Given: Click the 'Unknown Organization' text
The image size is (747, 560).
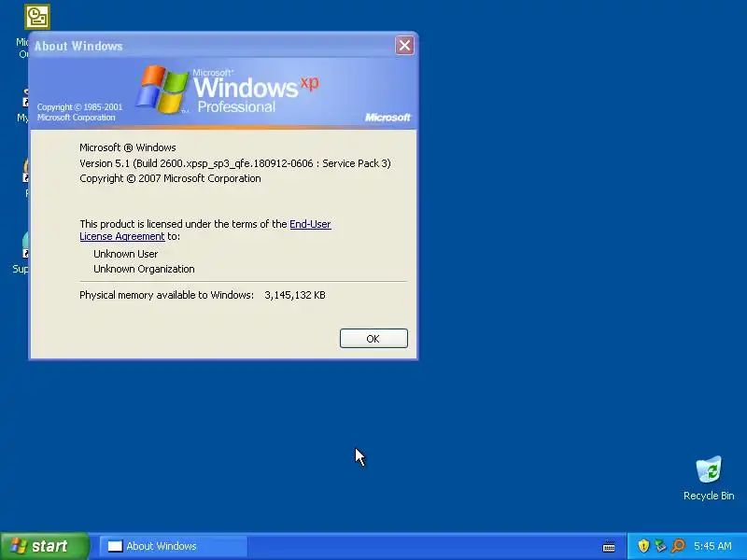Looking at the screenshot, I should click(144, 269).
